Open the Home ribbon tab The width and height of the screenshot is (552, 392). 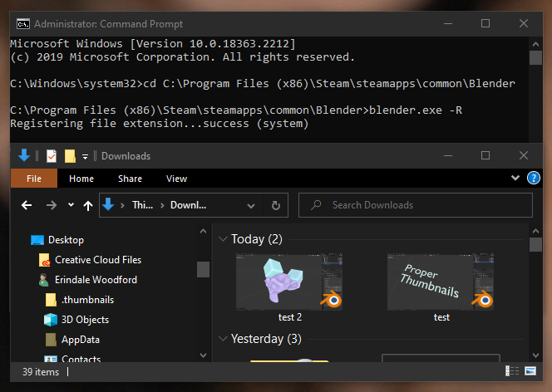(81, 179)
